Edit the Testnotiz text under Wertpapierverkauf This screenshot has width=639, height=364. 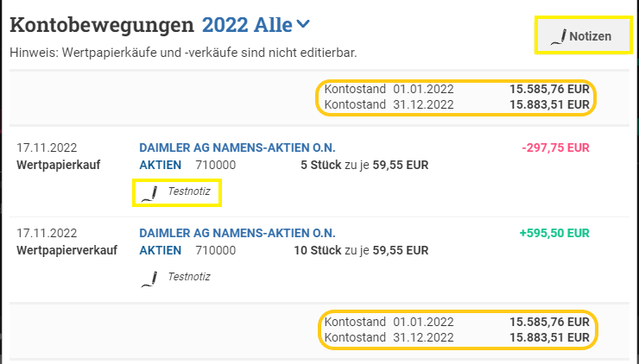point(189,277)
